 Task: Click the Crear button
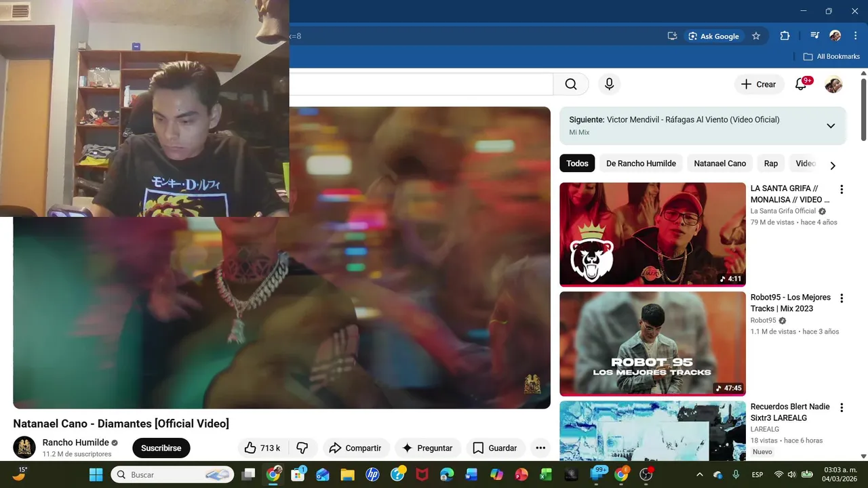759,84
